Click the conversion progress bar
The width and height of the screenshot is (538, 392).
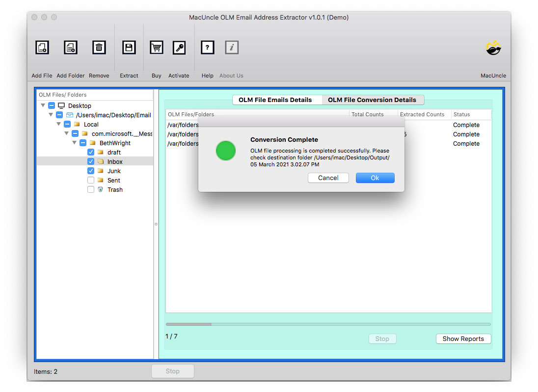pyautogui.click(x=328, y=324)
